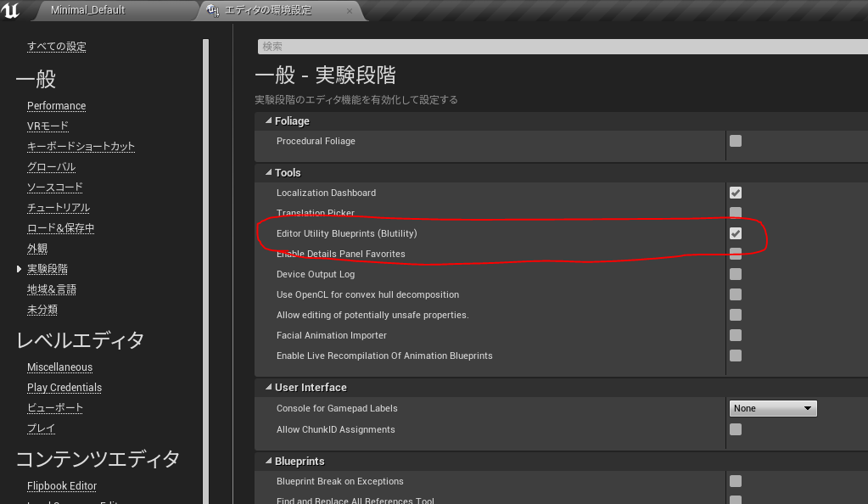Open チュートリアル settings
Viewport: 868px width, 504px height.
pyautogui.click(x=59, y=208)
